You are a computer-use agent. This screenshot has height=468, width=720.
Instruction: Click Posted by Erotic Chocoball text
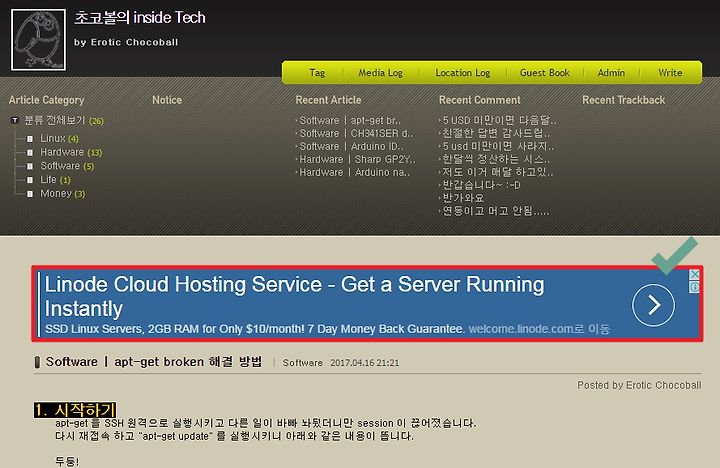pos(639,385)
